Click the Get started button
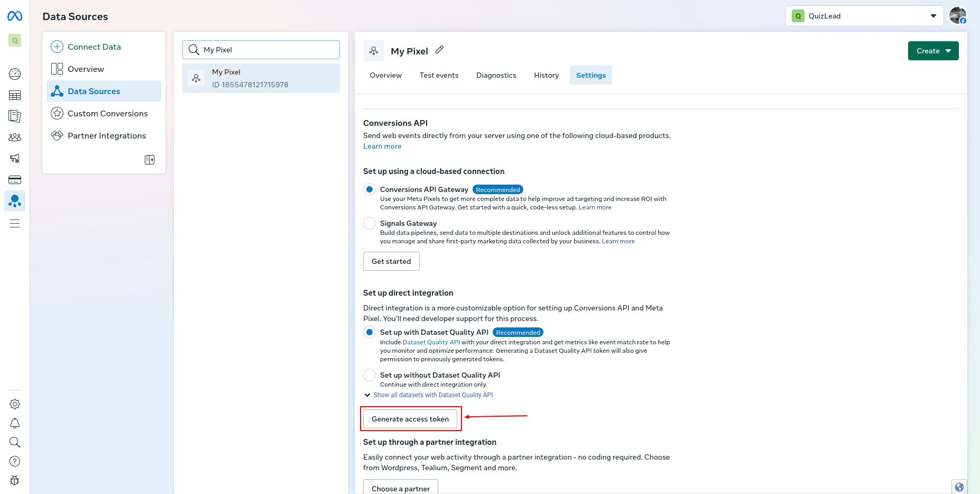The width and height of the screenshot is (980, 494). point(391,261)
